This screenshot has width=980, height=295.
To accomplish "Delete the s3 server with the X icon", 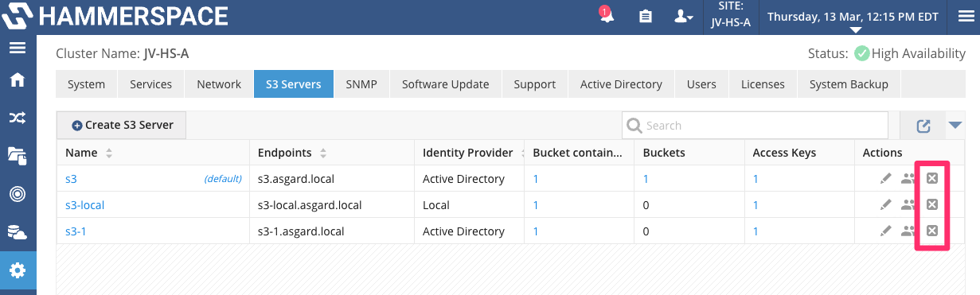I will pyautogui.click(x=932, y=178).
